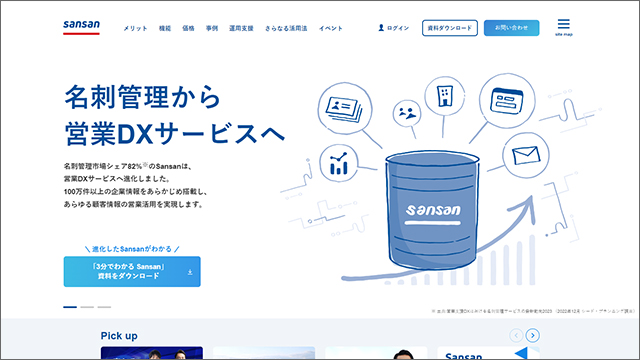Click the login person icon
Image resolution: width=640 pixels, height=360 pixels.
click(x=381, y=28)
